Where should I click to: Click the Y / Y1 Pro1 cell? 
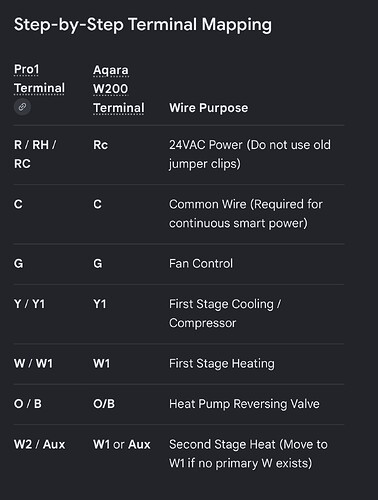tap(29, 304)
